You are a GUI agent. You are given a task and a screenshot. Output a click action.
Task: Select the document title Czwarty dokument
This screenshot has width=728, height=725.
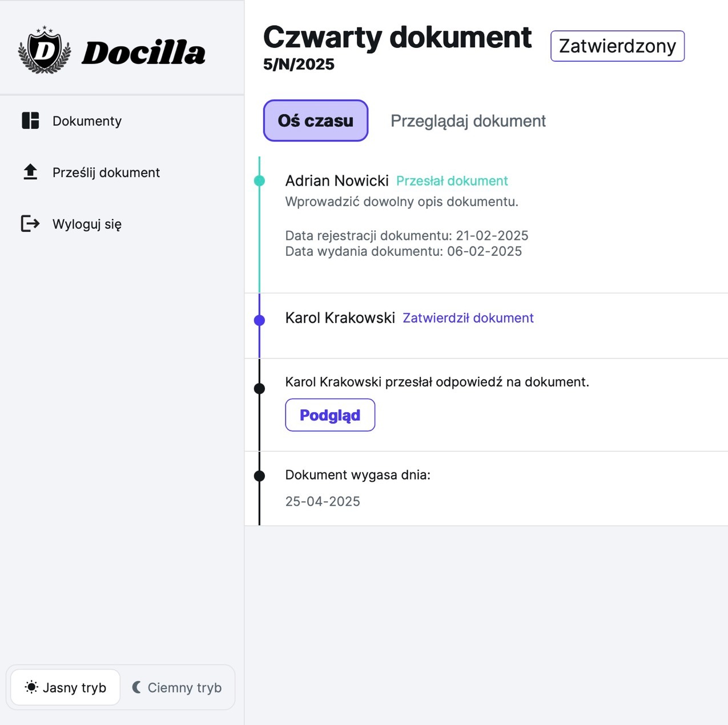(x=397, y=37)
